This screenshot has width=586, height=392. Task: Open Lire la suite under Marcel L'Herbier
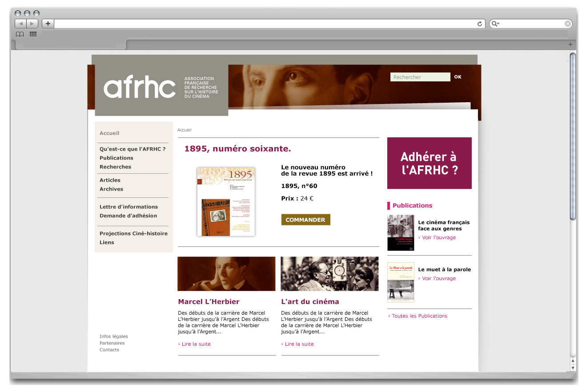194,344
